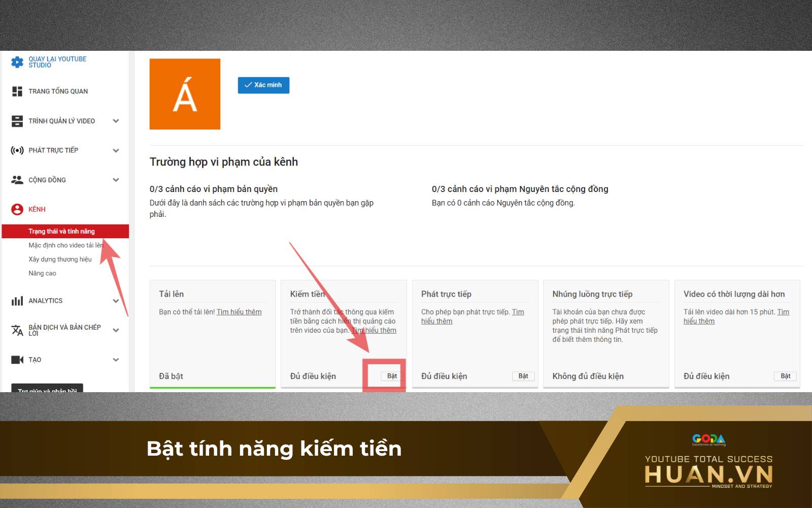Click the Cộng đồng people icon
The height and width of the screenshot is (508, 812).
pos(17,180)
